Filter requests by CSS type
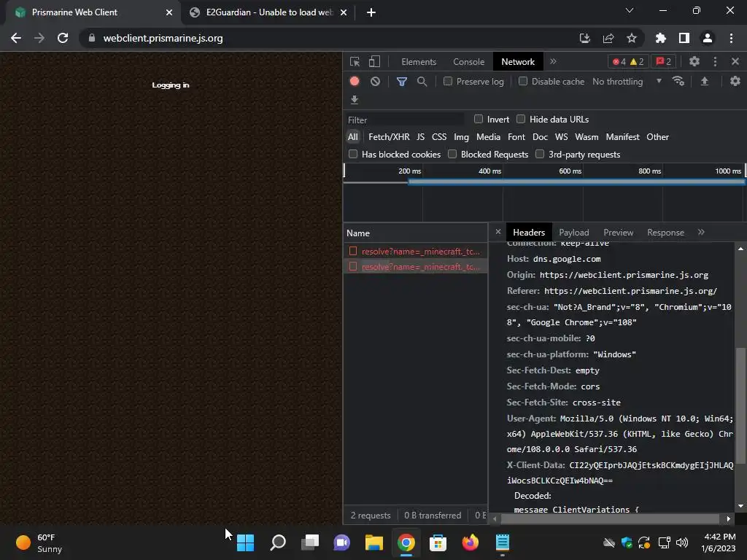747x560 pixels. tap(439, 137)
